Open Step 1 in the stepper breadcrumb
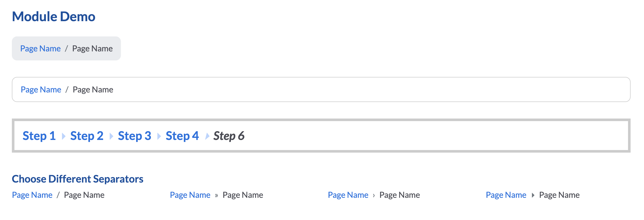The image size is (644, 220). (39, 135)
